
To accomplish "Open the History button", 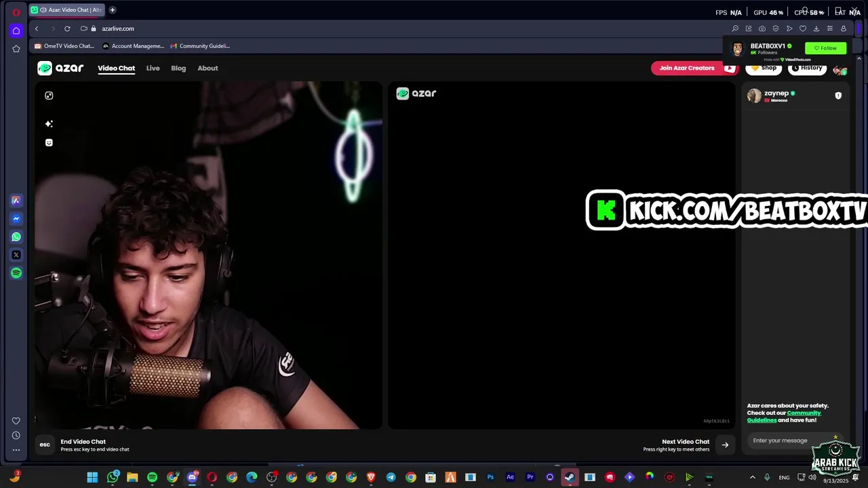I will pyautogui.click(x=807, y=68).
